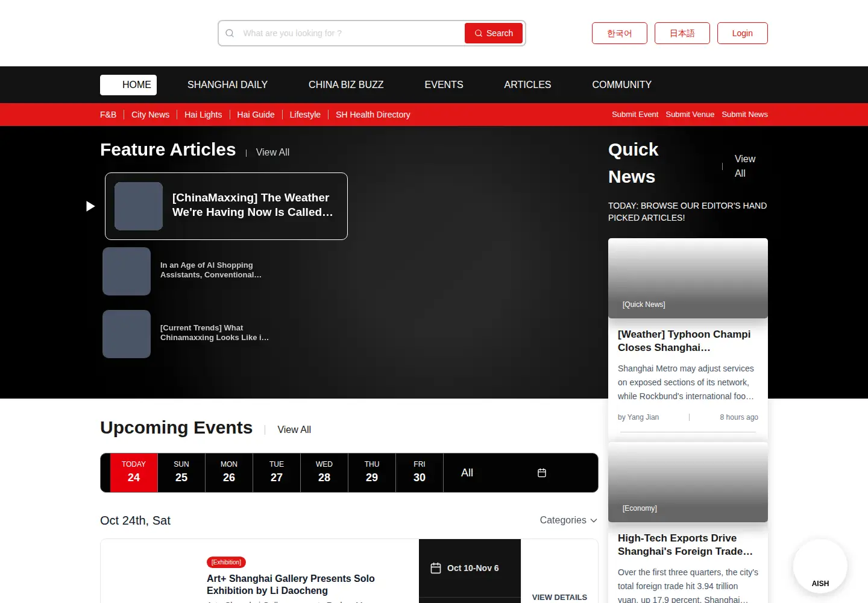Click the Oct 10-Nov 6 date entry
Viewport: 868px width, 603px height.
click(465, 568)
